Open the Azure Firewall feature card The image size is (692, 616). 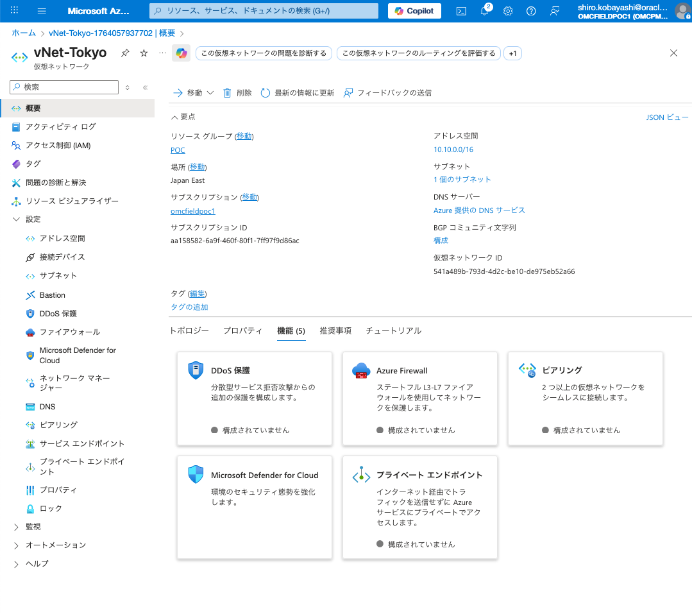coord(419,398)
